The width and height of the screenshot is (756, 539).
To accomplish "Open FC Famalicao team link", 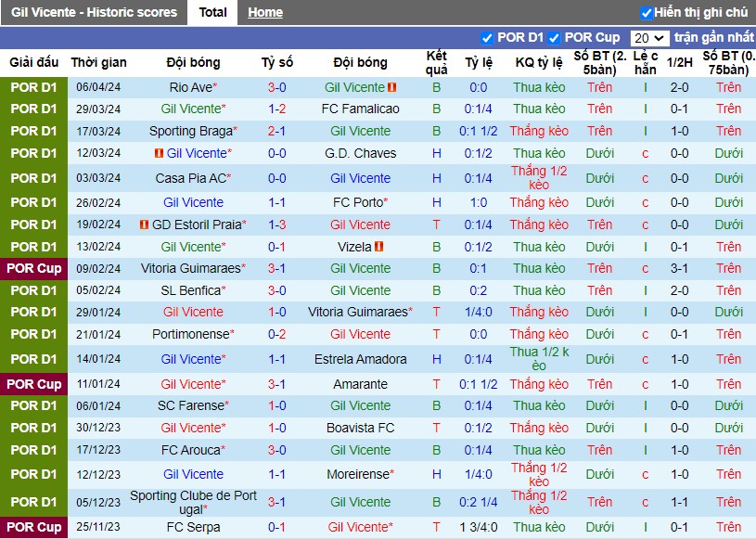I will click(x=360, y=109).
